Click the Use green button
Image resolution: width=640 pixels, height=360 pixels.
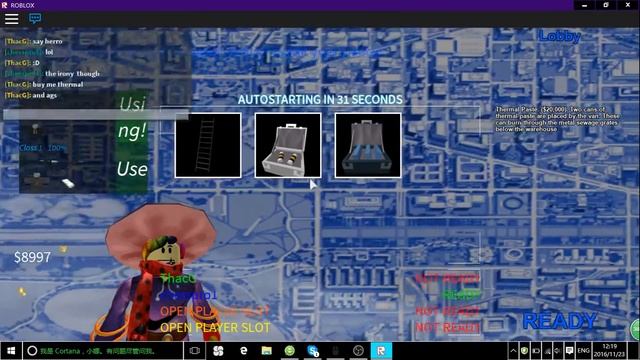tap(132, 169)
